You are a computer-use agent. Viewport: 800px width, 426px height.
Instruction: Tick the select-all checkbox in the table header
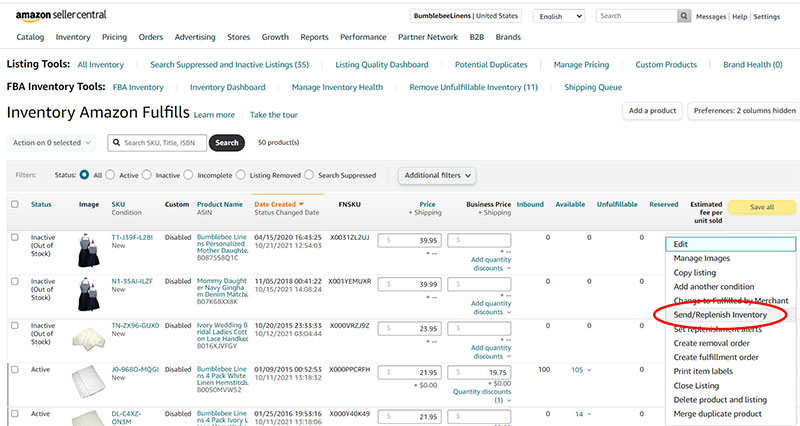[15, 204]
